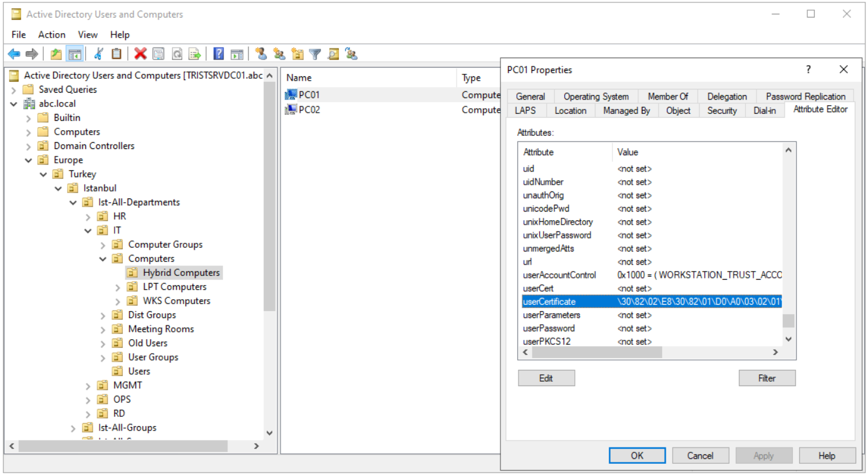Switch to the Member Of tab
Image resolution: width=868 pixels, height=475 pixels.
(668, 96)
